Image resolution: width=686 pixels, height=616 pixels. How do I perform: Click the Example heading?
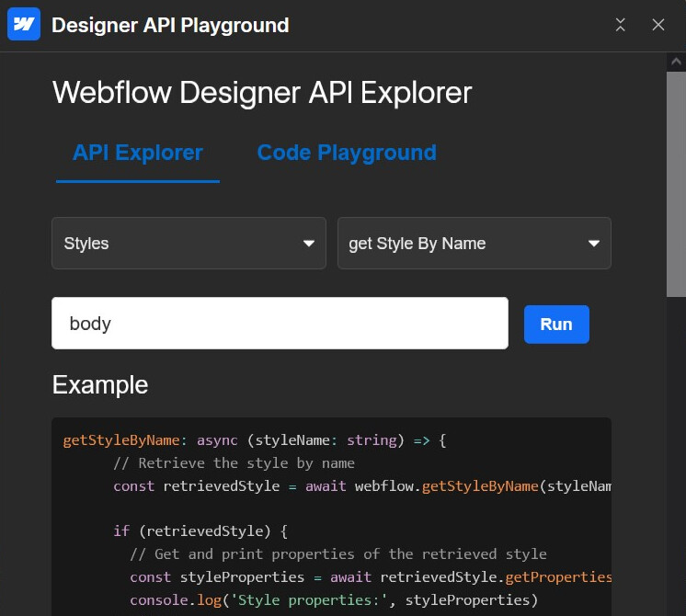pyautogui.click(x=100, y=385)
